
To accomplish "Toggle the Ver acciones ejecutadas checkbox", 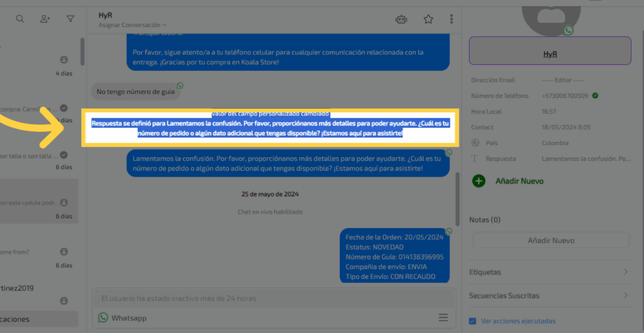I will pos(473,321).
